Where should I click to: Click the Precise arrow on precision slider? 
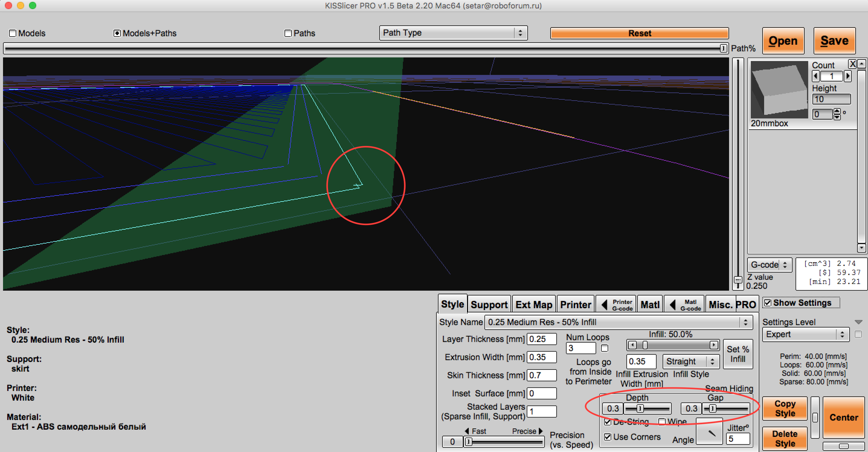point(541,431)
